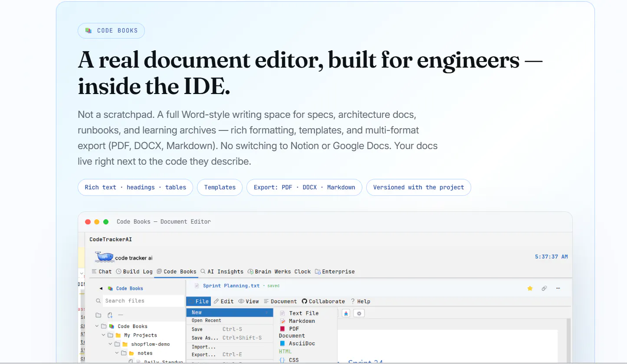Click Save in the File menu
The height and width of the screenshot is (364, 627).
230,329
